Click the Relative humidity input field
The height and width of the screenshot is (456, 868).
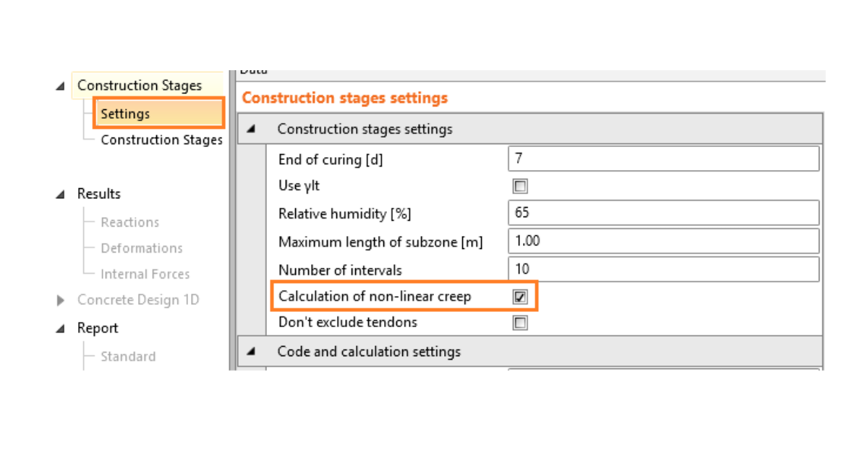coord(663,214)
